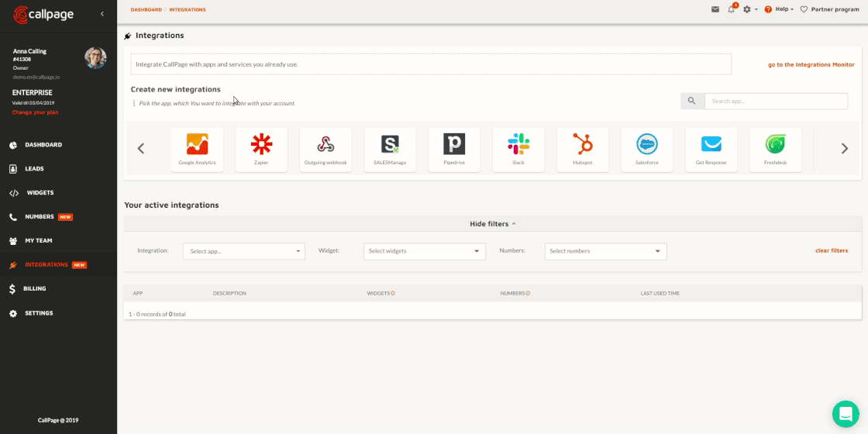868x434 pixels.
Task: Open the notifications bell icon
Action: (731, 9)
